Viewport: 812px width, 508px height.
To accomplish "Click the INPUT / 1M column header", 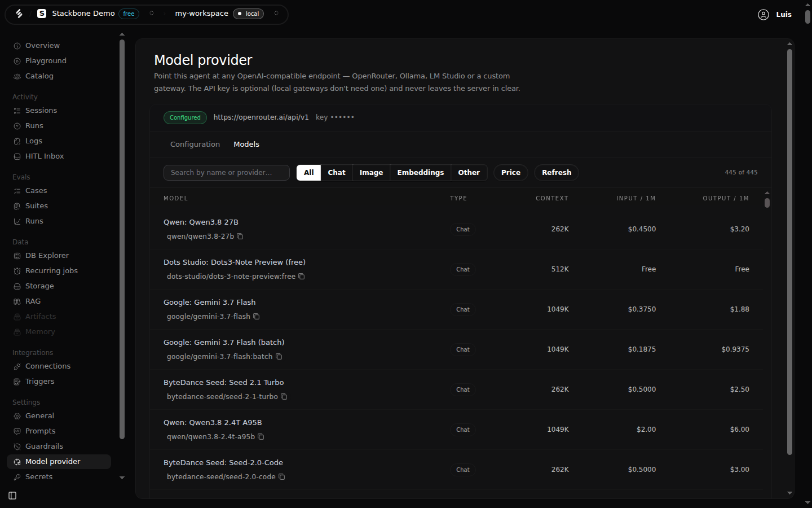I will pos(636,199).
